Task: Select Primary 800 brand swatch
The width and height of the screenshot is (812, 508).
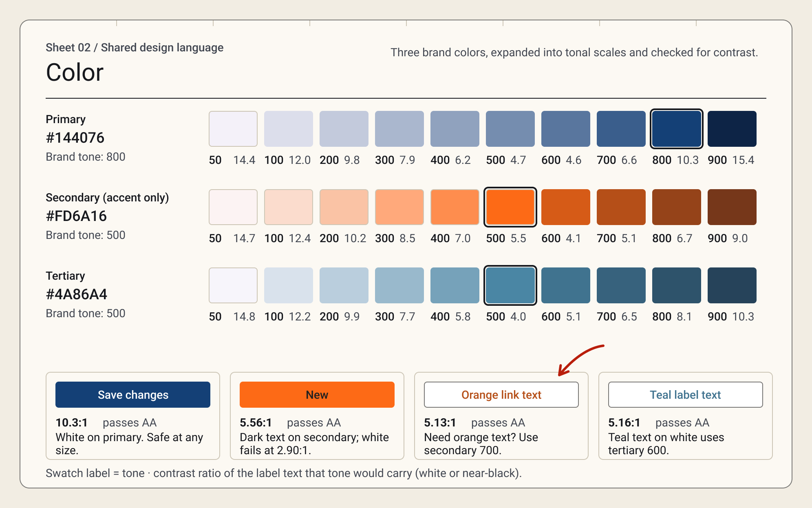Action: point(677,129)
